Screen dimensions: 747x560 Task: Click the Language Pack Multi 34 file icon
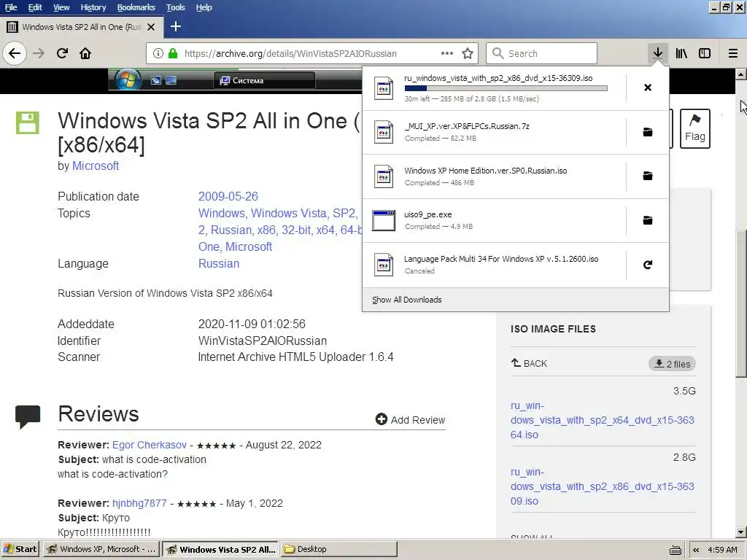[384, 265]
